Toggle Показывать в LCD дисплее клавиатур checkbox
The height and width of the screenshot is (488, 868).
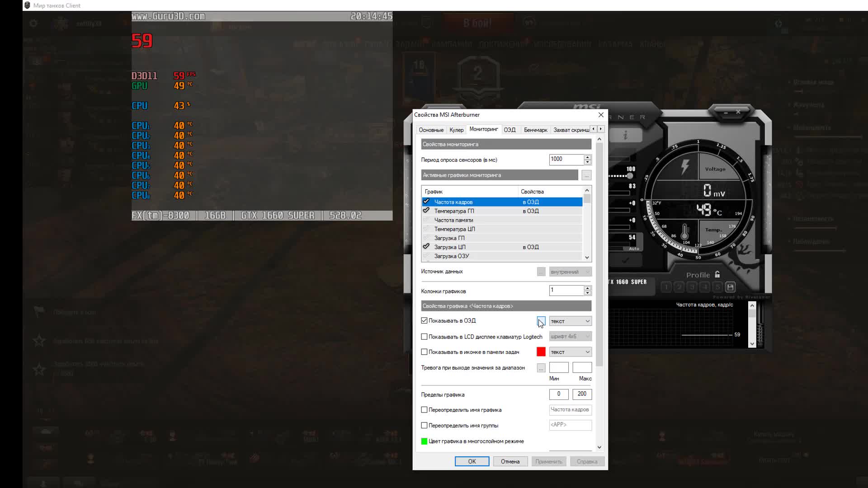click(x=424, y=336)
